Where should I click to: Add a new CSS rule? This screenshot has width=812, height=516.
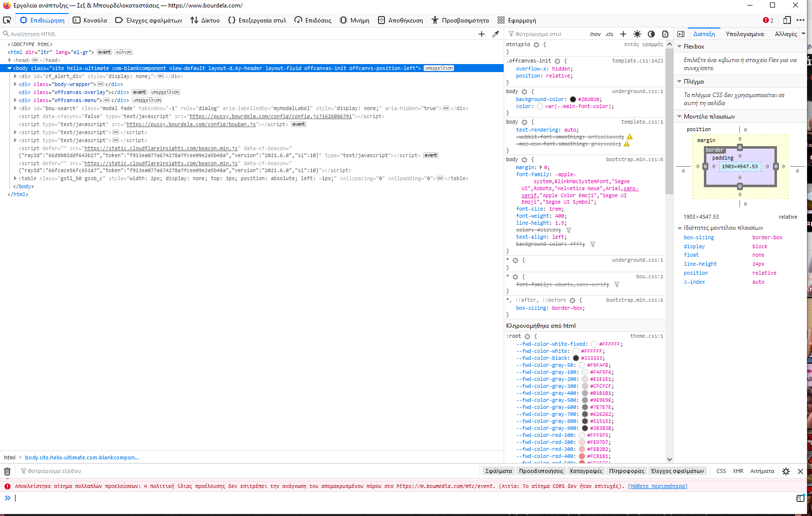click(x=623, y=34)
